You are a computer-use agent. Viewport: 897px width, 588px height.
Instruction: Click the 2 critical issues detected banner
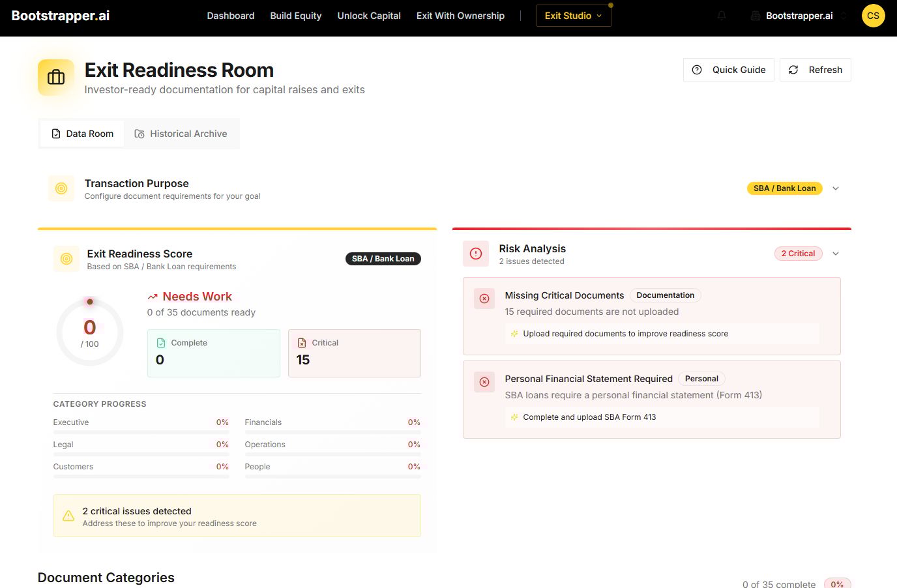[x=237, y=516]
